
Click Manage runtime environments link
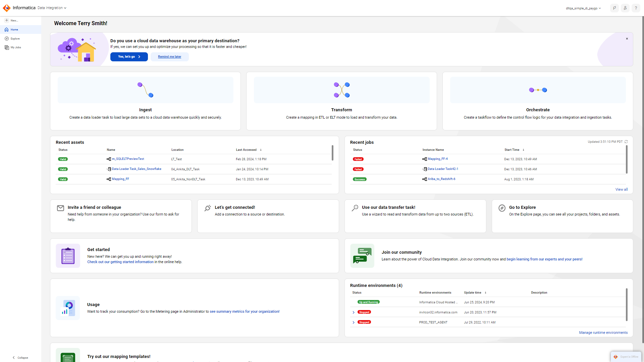(x=603, y=333)
